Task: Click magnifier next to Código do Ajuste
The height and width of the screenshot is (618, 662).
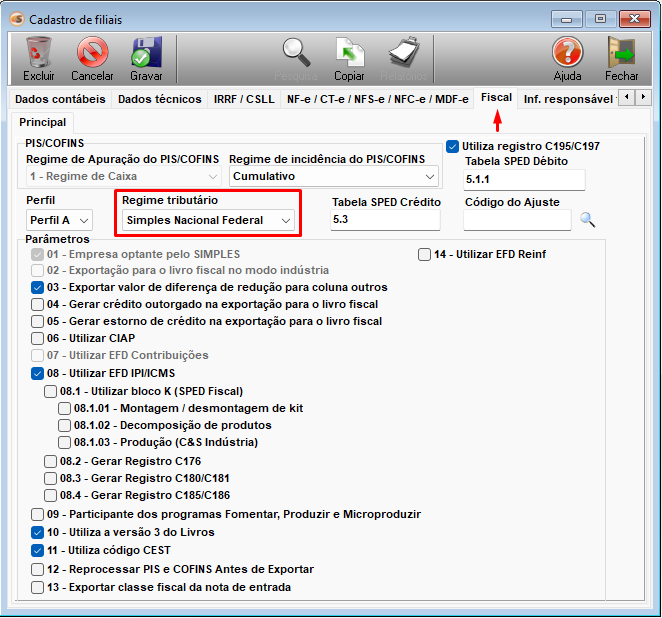Action: tap(588, 219)
